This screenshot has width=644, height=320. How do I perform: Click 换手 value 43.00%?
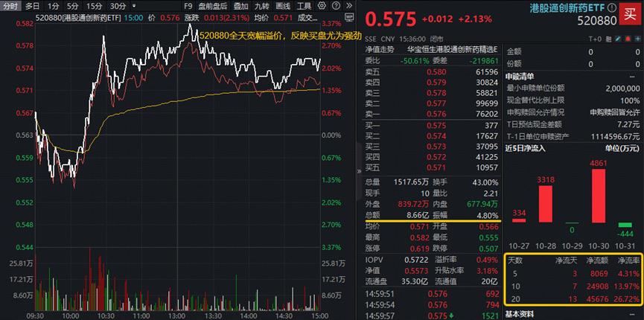click(485, 182)
